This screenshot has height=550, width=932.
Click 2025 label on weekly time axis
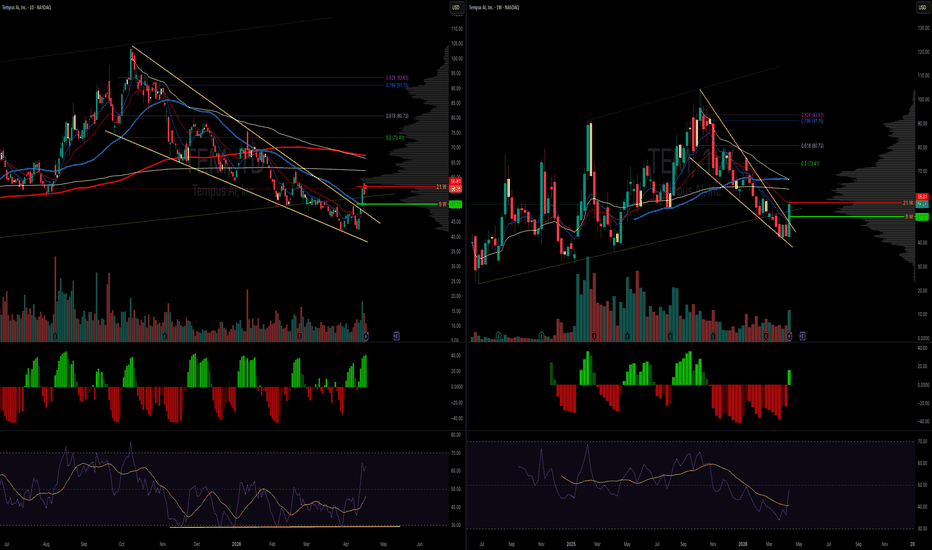coord(571,544)
